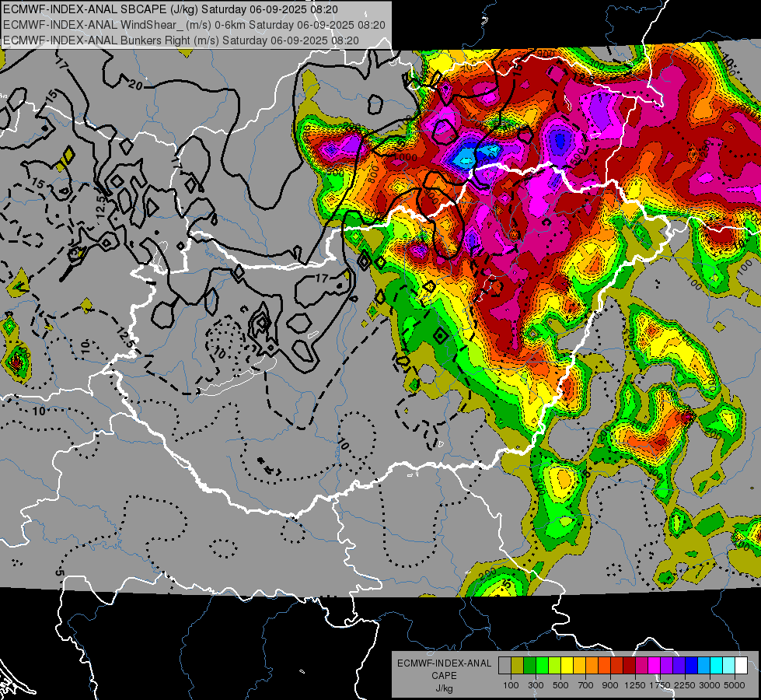Click the ECMWF-INDEX-ANAL label inside the legend box
Viewport: 761px width, 700px height.
click(445, 663)
